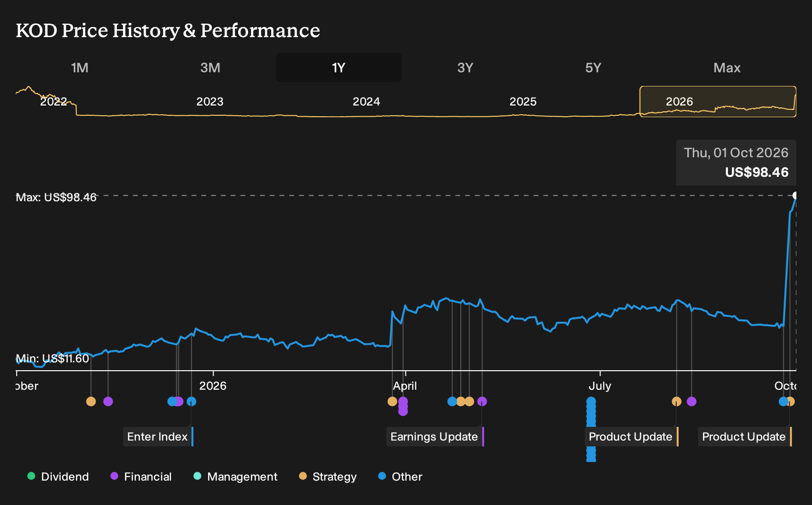Click the 'Min: US$11.60' chart label

[x=52, y=358]
